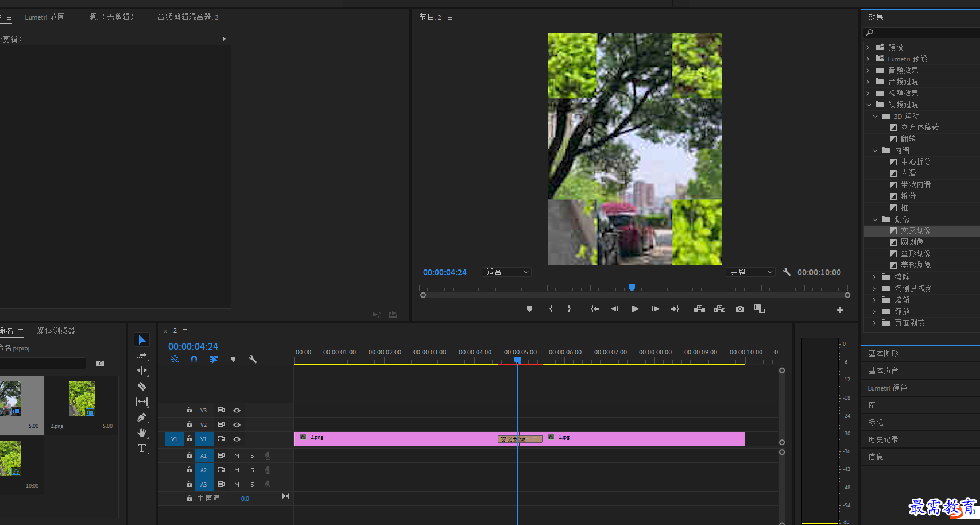The height and width of the screenshot is (525, 980).
Task: Toggle lock on V1 track
Action: coord(189,438)
